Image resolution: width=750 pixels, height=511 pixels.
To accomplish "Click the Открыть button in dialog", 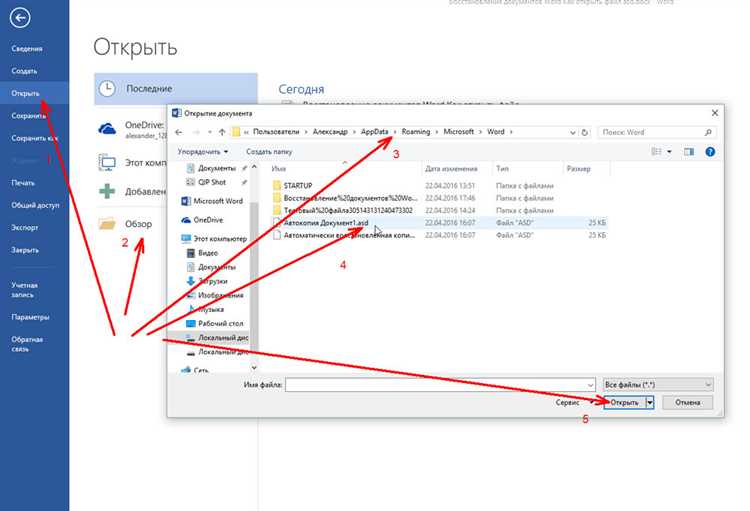I will 625,403.
